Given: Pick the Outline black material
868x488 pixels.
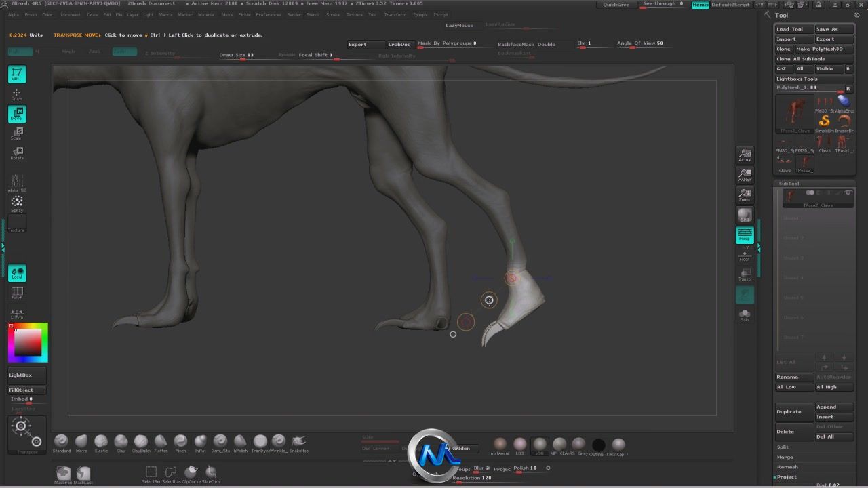Looking at the screenshot, I should (x=598, y=446).
